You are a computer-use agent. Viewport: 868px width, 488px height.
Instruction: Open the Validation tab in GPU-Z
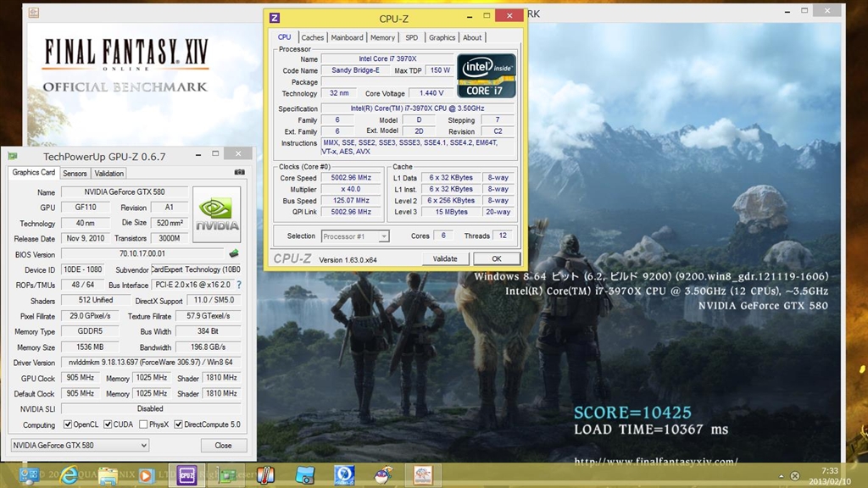coord(108,173)
